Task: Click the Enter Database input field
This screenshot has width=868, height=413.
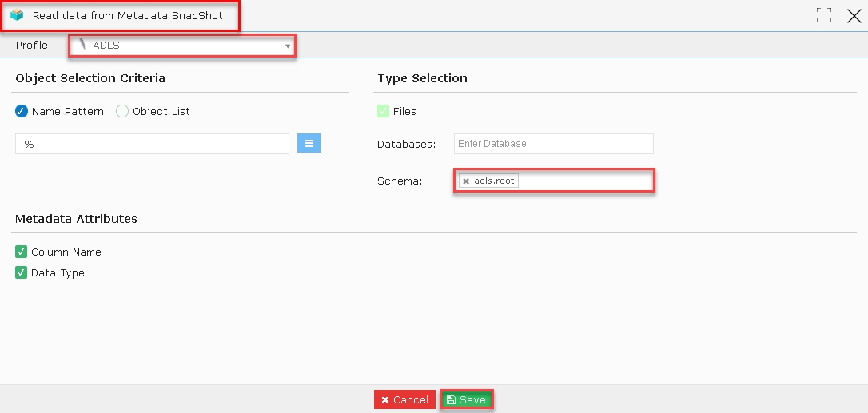Action: click(554, 143)
